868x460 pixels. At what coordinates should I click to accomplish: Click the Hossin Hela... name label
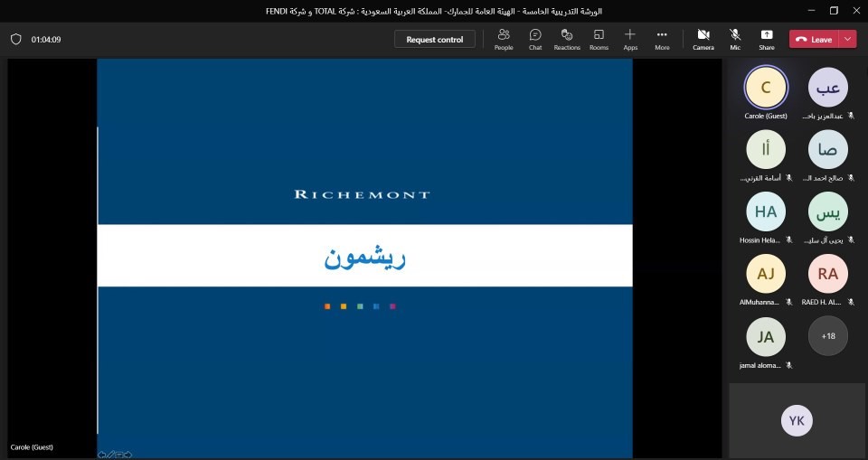pos(759,240)
